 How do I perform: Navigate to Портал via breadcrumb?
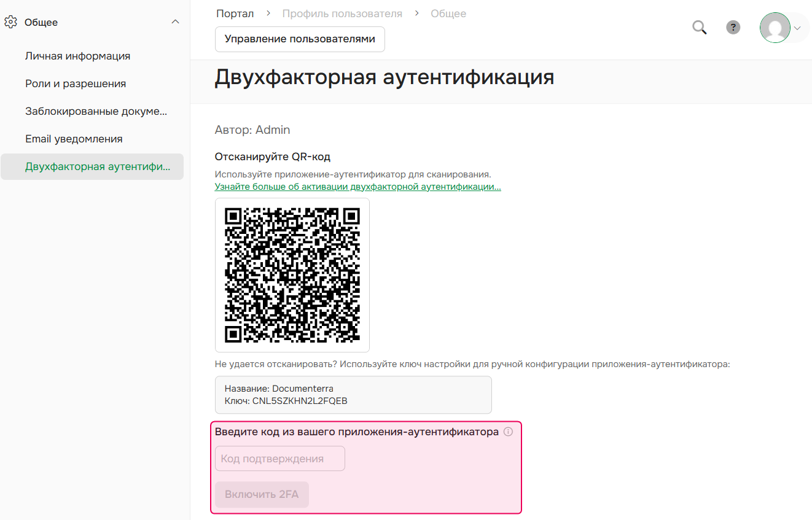coord(234,12)
